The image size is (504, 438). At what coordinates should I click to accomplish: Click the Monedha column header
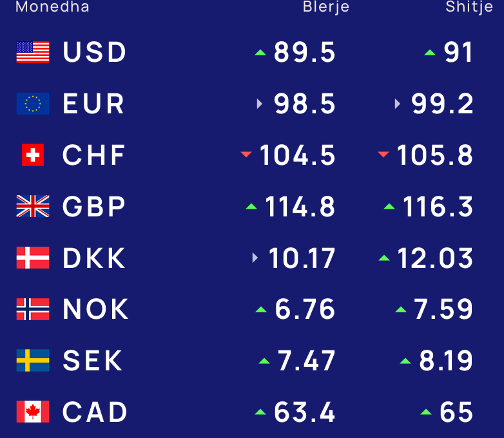[52, 6]
